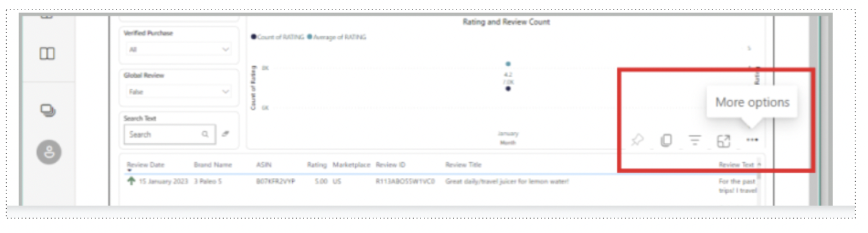Toggle Count of RATING legend item

coord(278,37)
